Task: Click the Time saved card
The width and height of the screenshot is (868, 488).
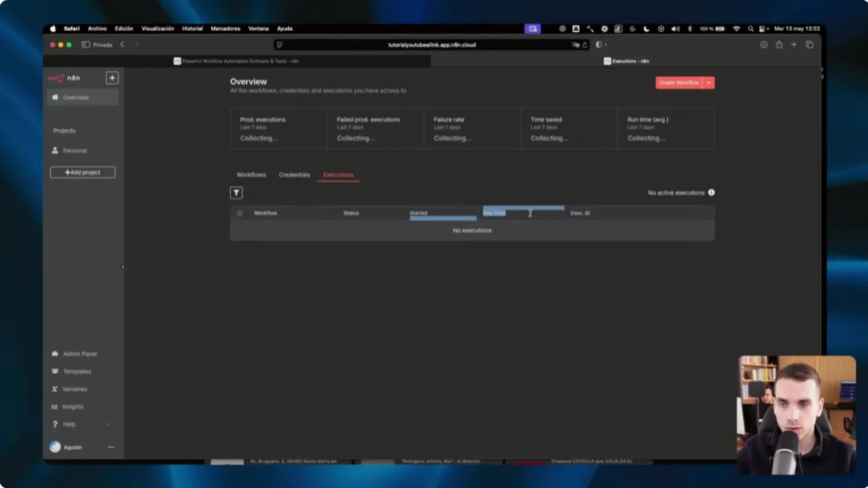Action: [x=570, y=128]
